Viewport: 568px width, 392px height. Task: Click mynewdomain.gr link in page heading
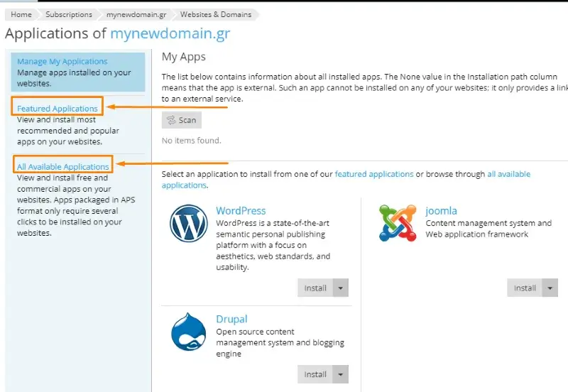170,33
